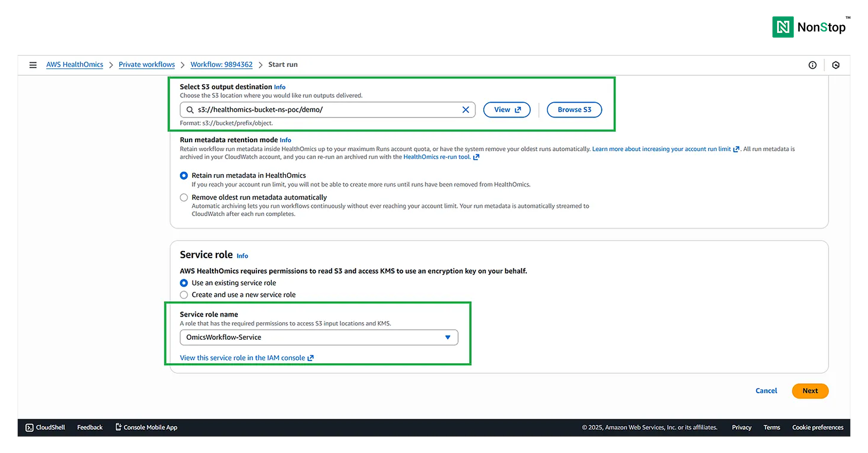
Task: Open the hamburger navigation menu
Action: [x=33, y=65]
